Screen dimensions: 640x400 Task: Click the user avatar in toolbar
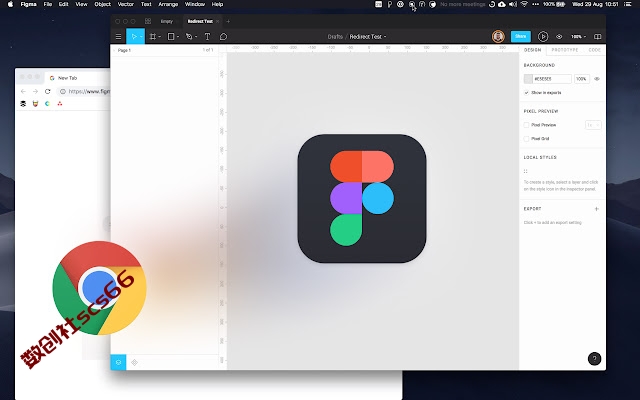click(498, 36)
